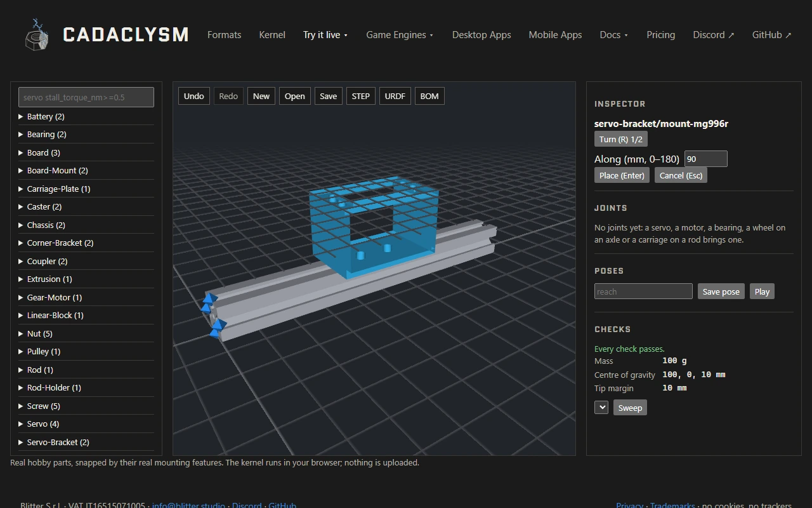Image resolution: width=812 pixels, height=508 pixels.
Task: Expand the Board-Mount (2) parts group
Action: 86,171
